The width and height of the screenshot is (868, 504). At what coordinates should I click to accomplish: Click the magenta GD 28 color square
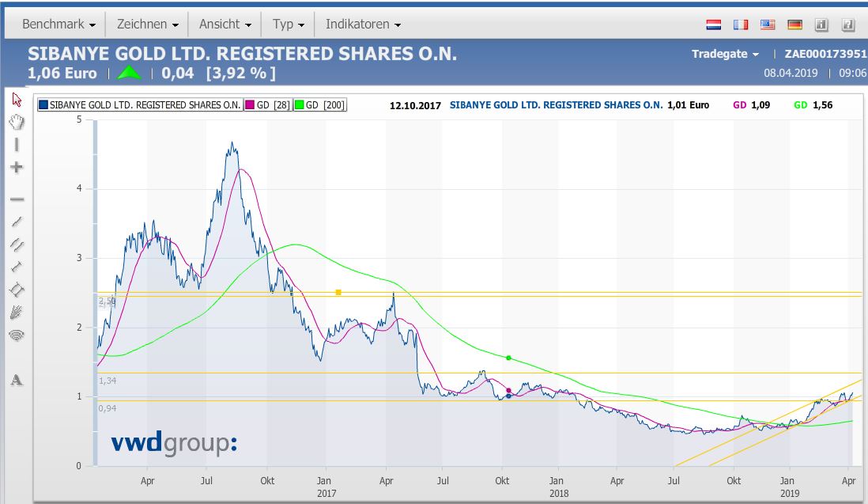tap(251, 104)
